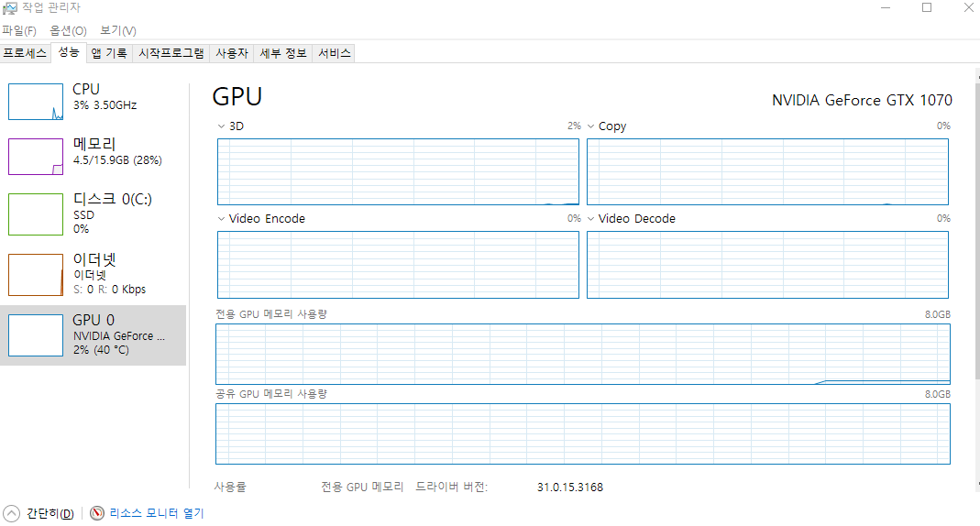Image resolution: width=980 pixels, height=526 pixels.
Task: Click the 3% 3.50GHz CPU value
Action: 105,105
